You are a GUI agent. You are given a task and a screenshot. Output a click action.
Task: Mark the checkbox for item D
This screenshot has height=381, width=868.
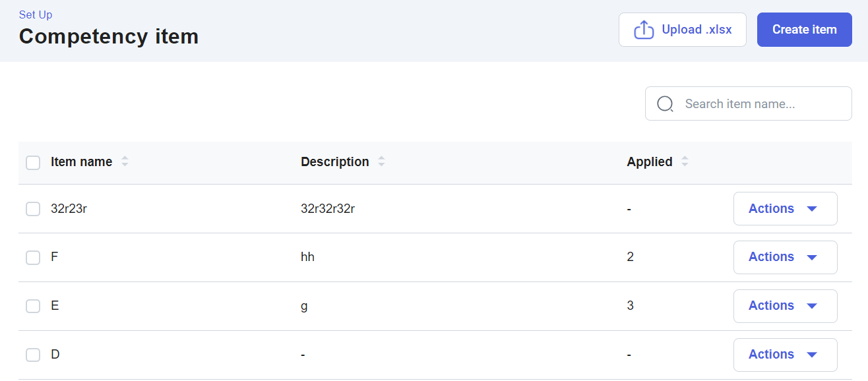coord(33,355)
